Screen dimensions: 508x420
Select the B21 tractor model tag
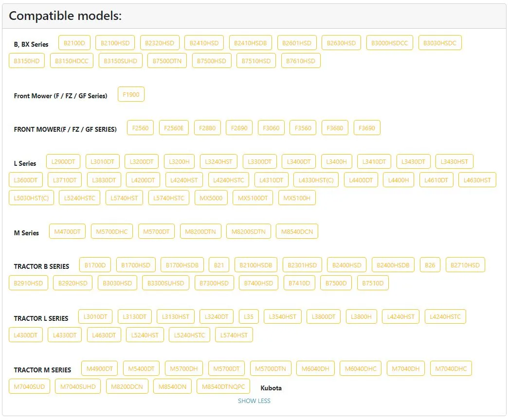[219, 265]
